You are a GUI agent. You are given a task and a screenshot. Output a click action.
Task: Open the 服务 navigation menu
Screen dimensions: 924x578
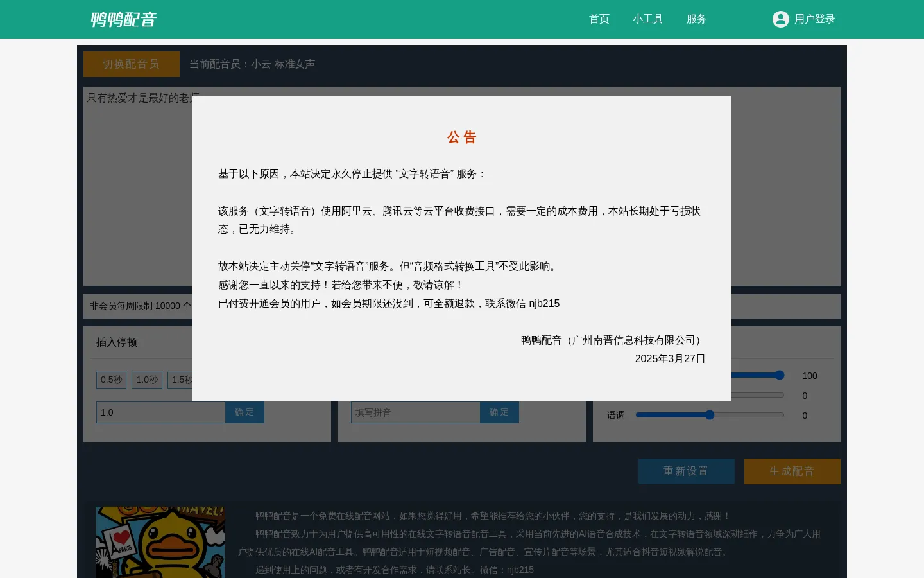point(697,19)
